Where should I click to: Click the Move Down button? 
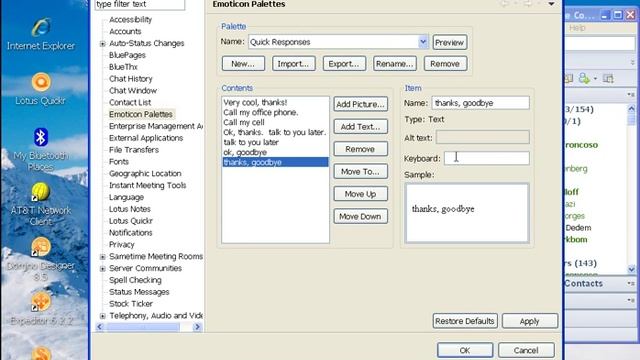coord(360,216)
